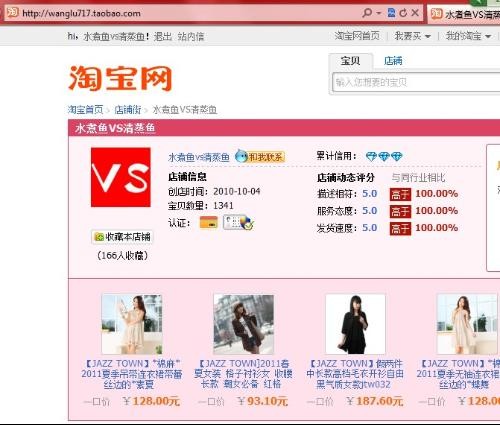Click the ID verification badge icon
500x425 pixels.
pos(239,222)
